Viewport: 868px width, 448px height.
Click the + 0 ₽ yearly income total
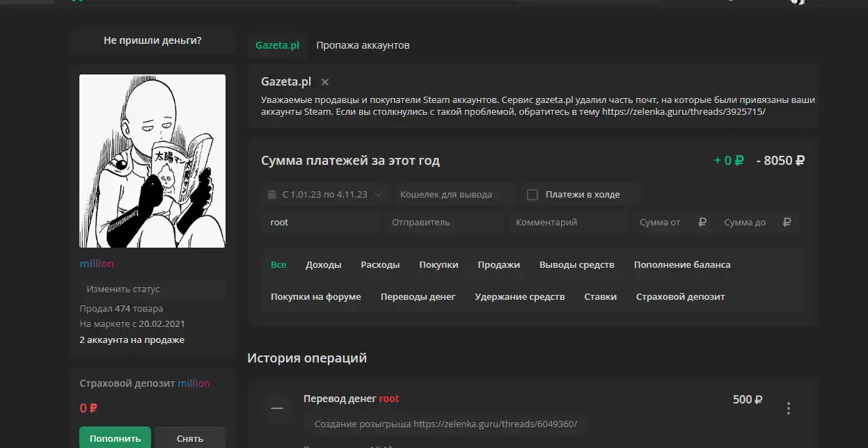click(x=729, y=161)
